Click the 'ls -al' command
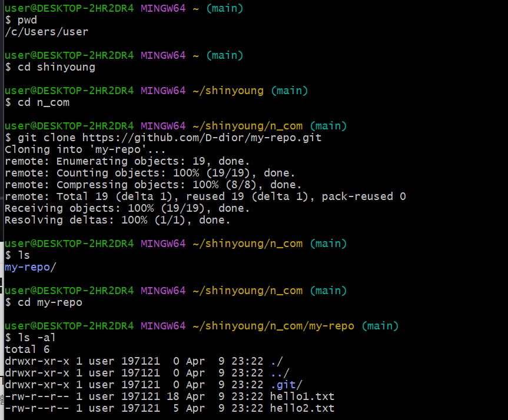 (x=37, y=338)
